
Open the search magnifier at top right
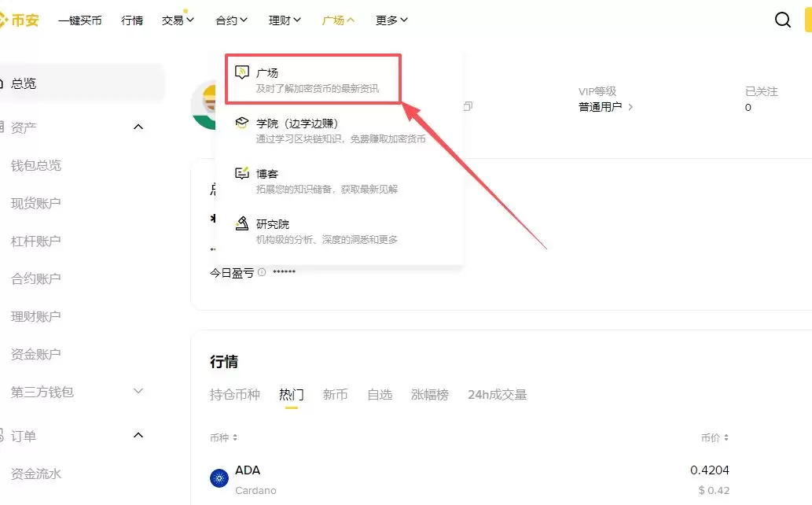coord(783,20)
